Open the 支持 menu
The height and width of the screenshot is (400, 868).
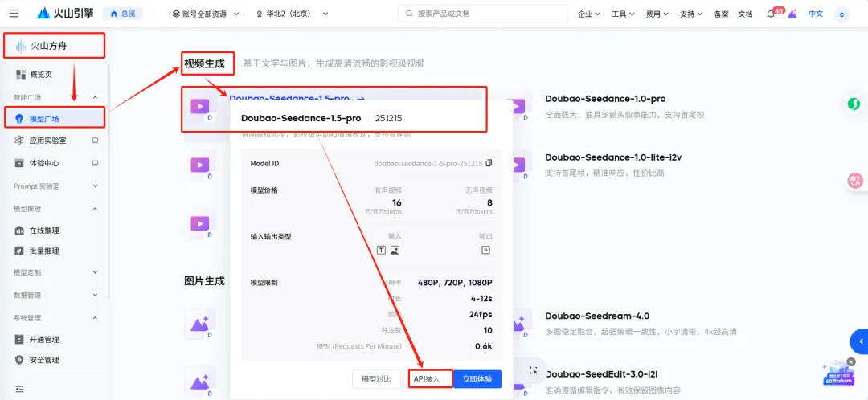[691, 14]
